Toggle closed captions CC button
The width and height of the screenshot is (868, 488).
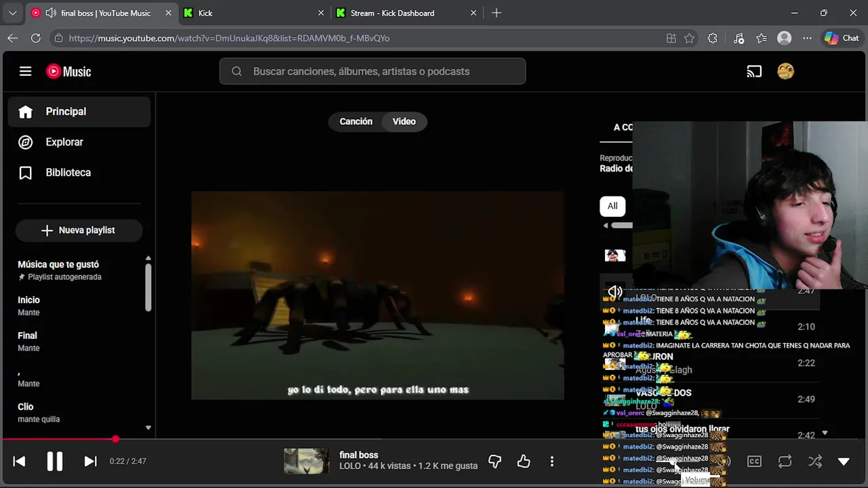point(754,462)
